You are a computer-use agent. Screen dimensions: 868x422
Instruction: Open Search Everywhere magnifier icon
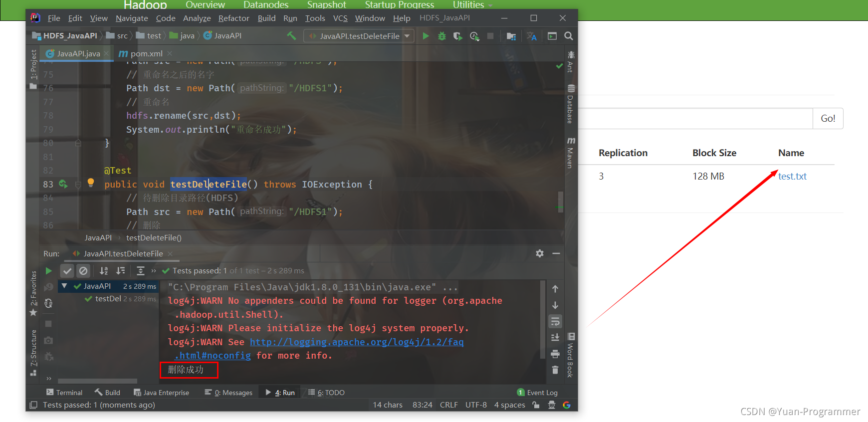[568, 36]
